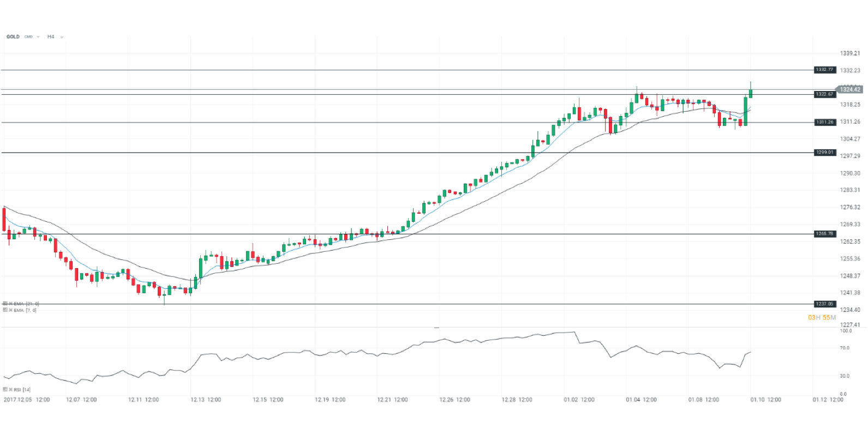
Task: Click the RSI [14] indicator label
Action: coord(22,390)
